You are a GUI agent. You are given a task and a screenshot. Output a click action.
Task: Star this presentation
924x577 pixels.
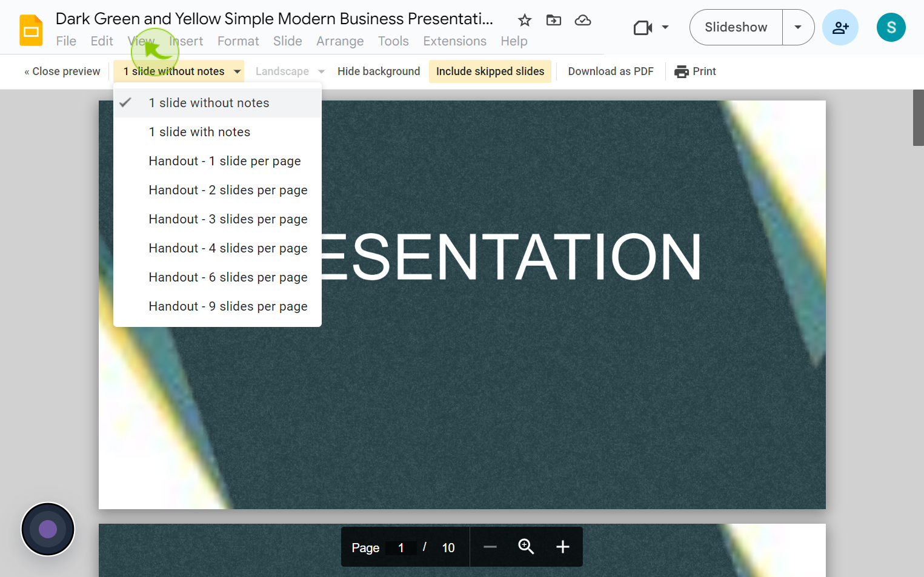pyautogui.click(x=525, y=21)
